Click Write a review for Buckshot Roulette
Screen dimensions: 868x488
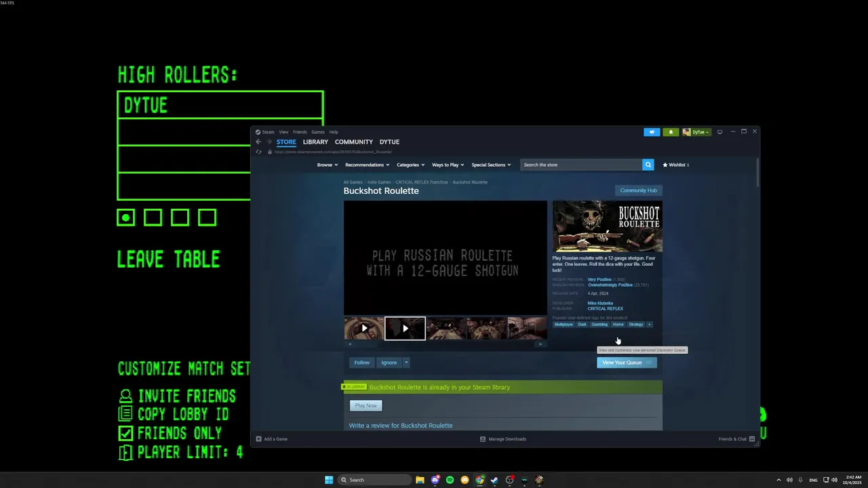(x=401, y=426)
